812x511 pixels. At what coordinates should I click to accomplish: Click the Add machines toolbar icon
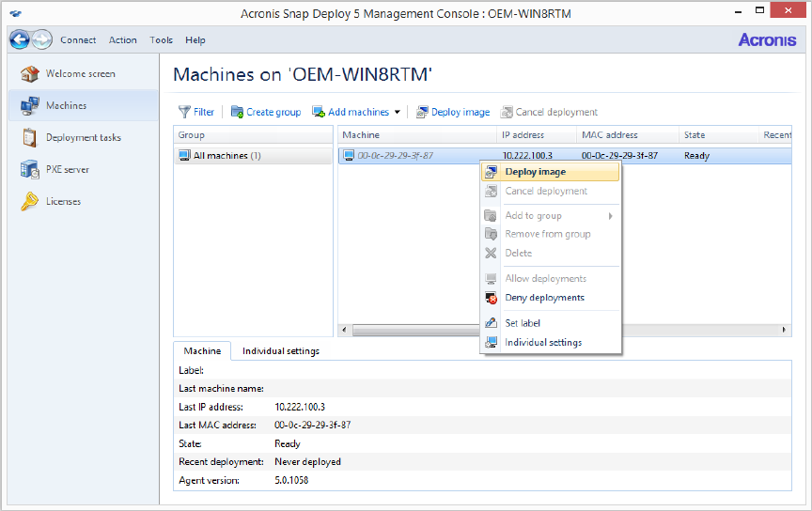tap(319, 112)
